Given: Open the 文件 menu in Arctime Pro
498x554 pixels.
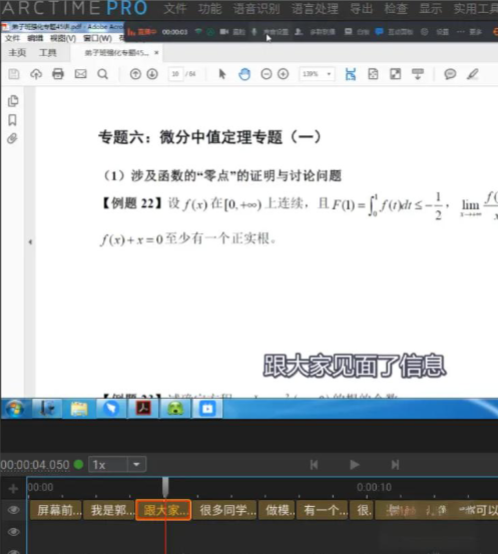Looking at the screenshot, I should tap(175, 8).
